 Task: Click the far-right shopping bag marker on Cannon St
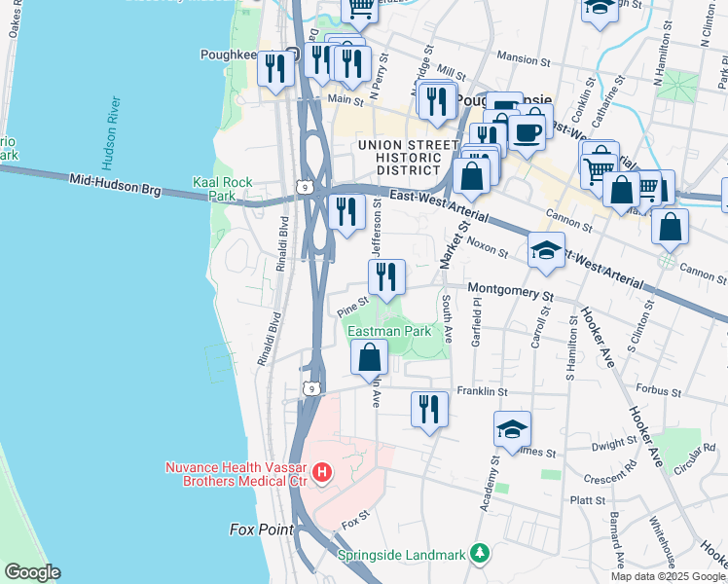670,227
